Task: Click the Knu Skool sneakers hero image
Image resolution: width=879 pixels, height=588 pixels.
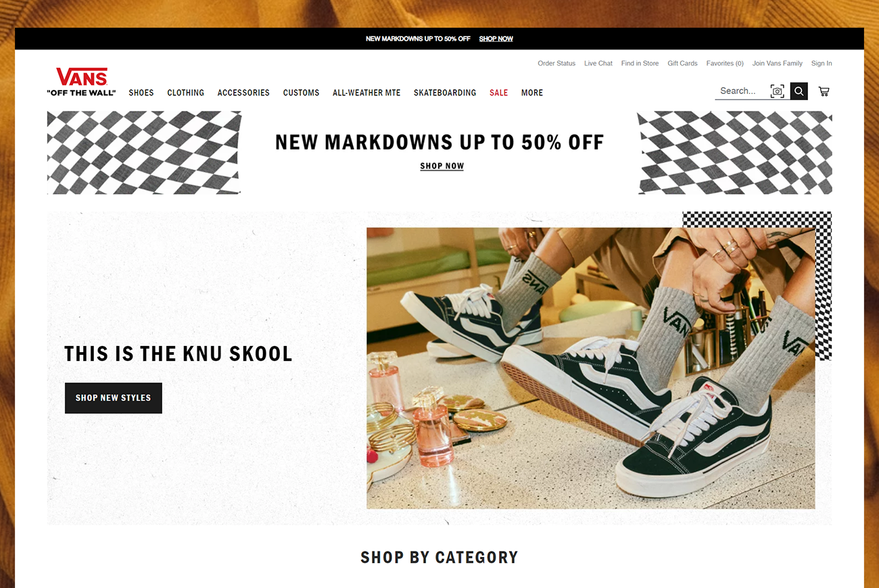Action: [591, 368]
